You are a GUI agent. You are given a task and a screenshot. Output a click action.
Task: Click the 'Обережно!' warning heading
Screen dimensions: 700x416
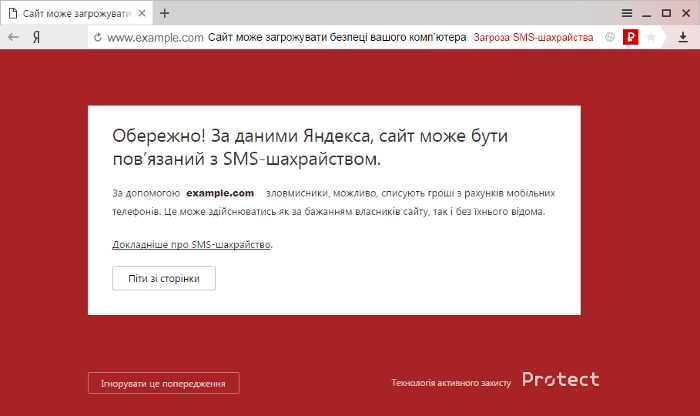(310, 147)
